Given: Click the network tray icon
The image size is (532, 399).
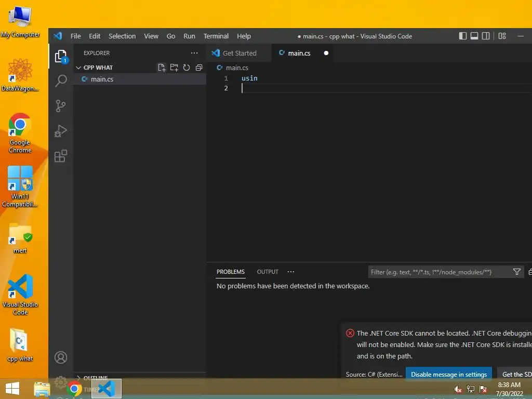Looking at the screenshot, I should pos(471,389).
